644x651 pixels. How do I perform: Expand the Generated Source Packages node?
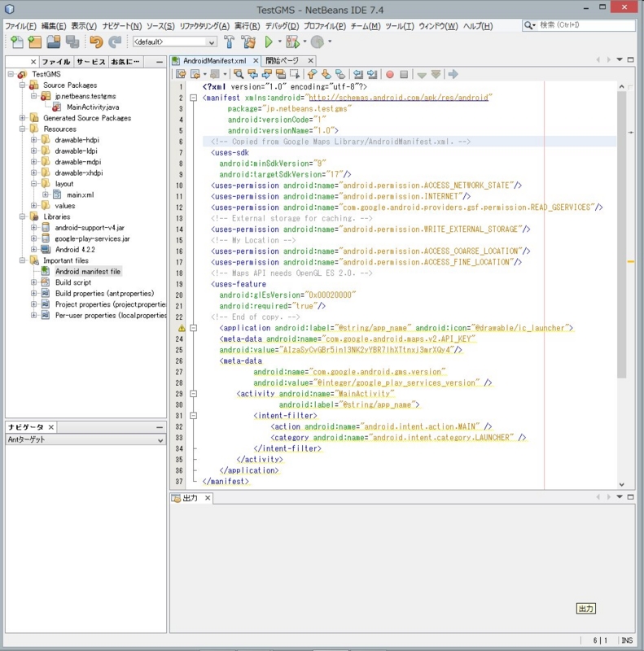coord(23,118)
